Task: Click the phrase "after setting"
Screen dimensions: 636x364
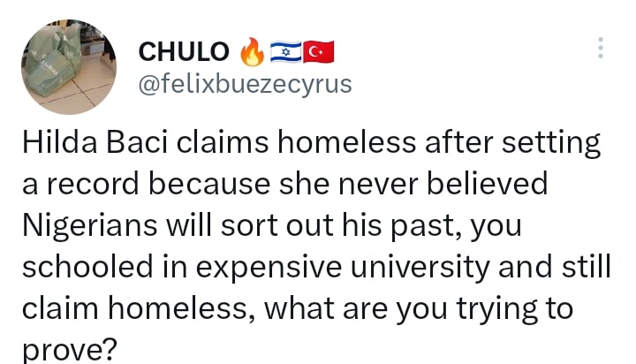Action: click(512, 142)
